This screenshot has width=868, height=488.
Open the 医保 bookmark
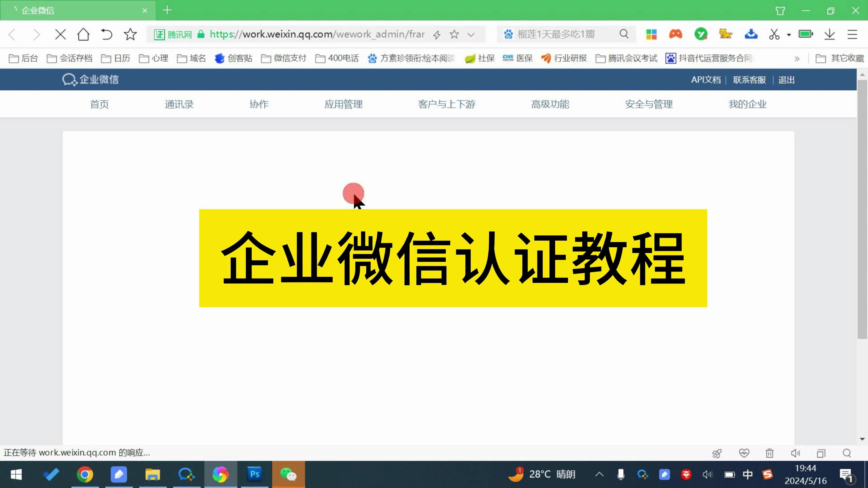518,58
